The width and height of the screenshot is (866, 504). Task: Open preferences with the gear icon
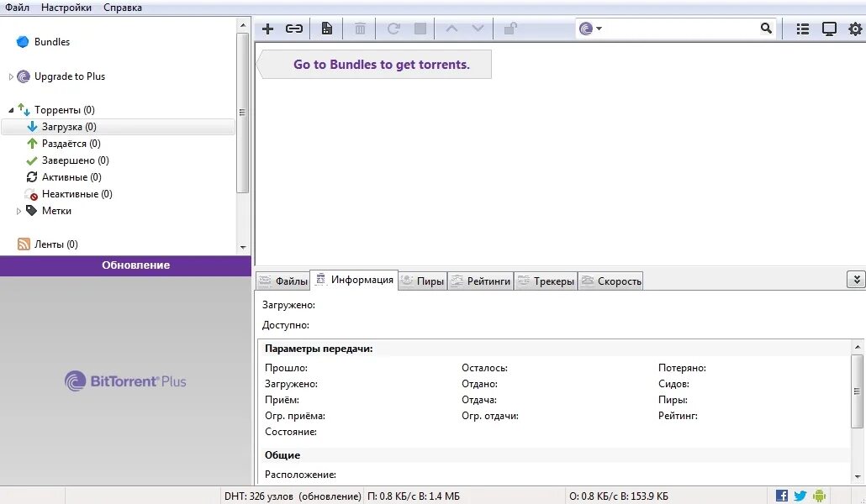pos(854,28)
